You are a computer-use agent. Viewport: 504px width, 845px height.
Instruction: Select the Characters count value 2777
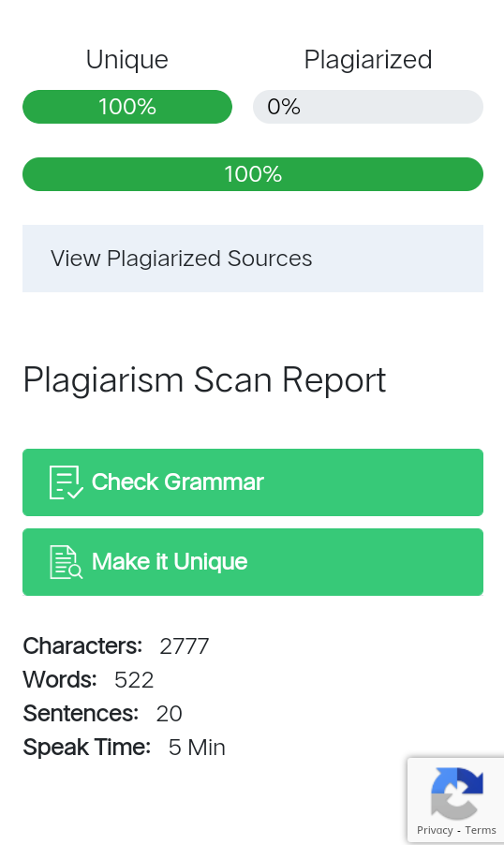point(185,646)
